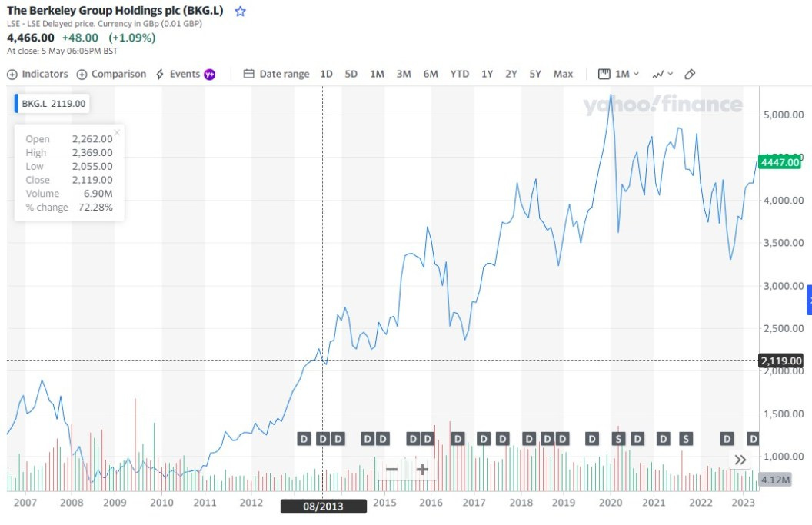The image size is (812, 525).
Task: Open the Indicators menu
Action: click(x=37, y=74)
